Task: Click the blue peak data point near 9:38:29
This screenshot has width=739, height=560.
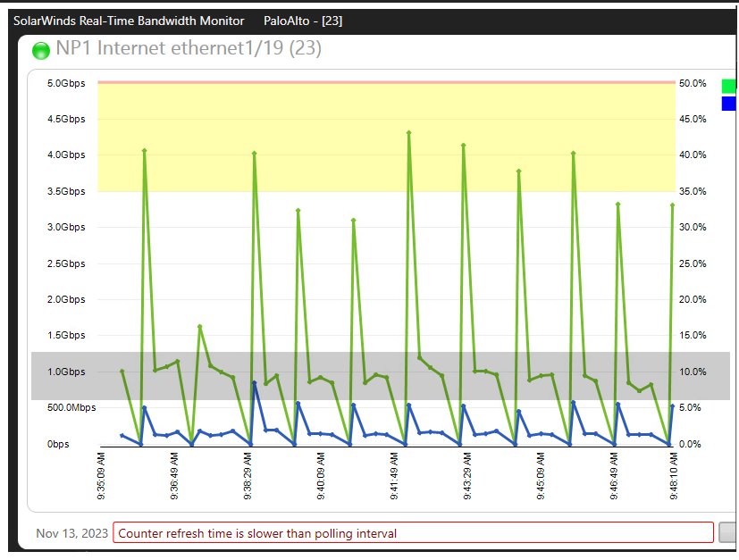Action: (255, 383)
